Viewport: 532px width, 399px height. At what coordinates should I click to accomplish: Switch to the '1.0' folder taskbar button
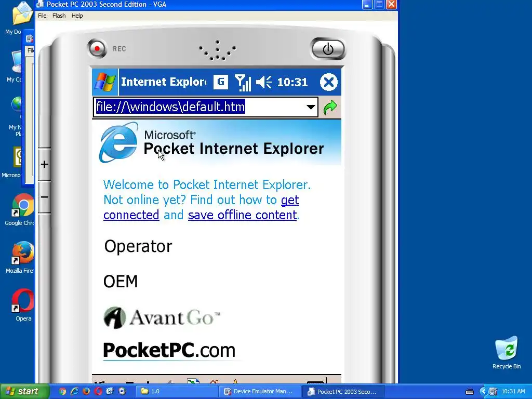click(177, 392)
